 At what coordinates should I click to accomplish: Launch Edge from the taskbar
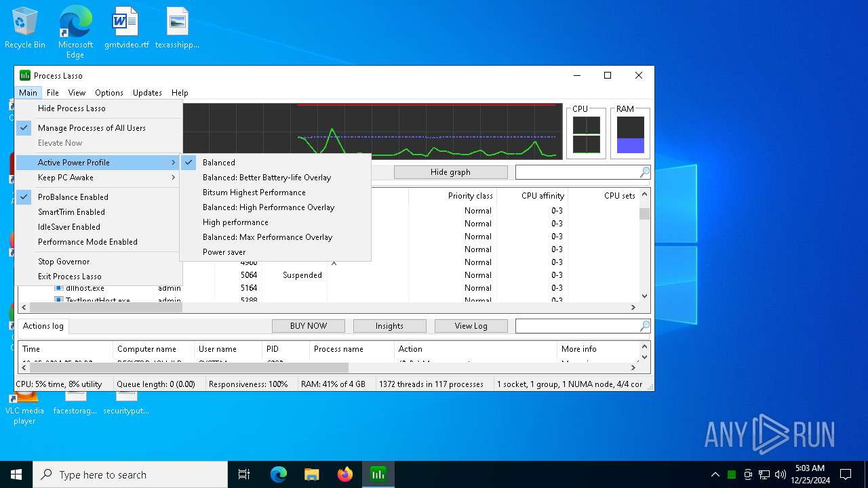coord(279,474)
